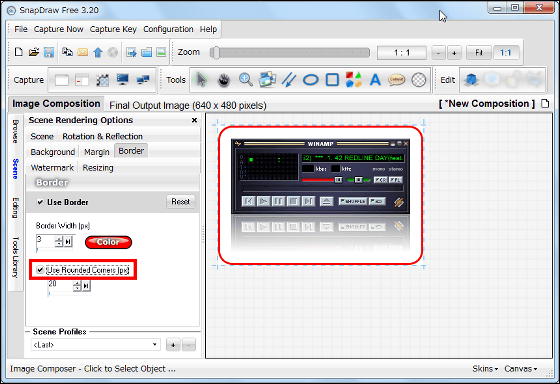Switch to the Watermark tab

tap(52, 168)
